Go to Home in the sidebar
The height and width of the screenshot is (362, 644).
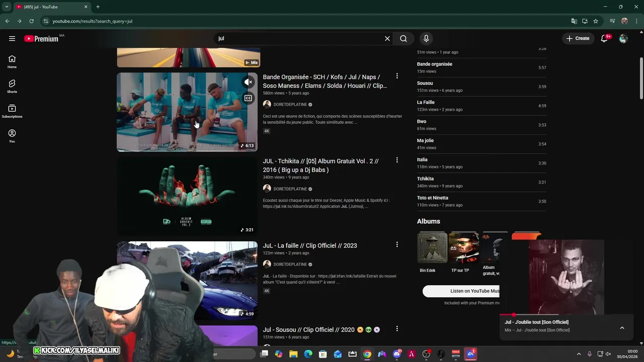point(12,62)
